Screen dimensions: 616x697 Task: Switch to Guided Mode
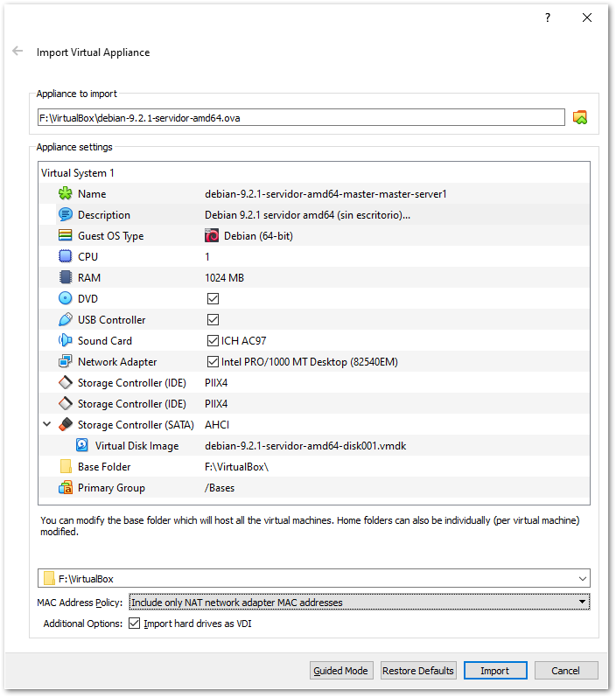coord(340,671)
